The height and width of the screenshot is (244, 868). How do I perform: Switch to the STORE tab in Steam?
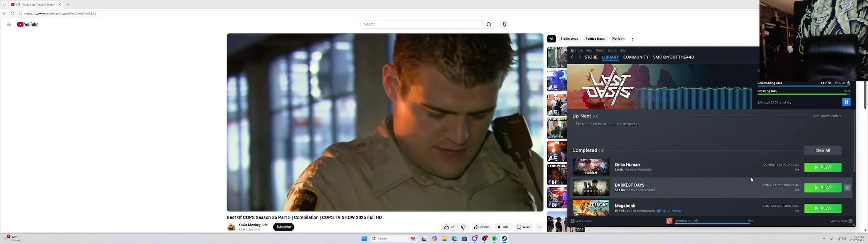[x=591, y=57]
